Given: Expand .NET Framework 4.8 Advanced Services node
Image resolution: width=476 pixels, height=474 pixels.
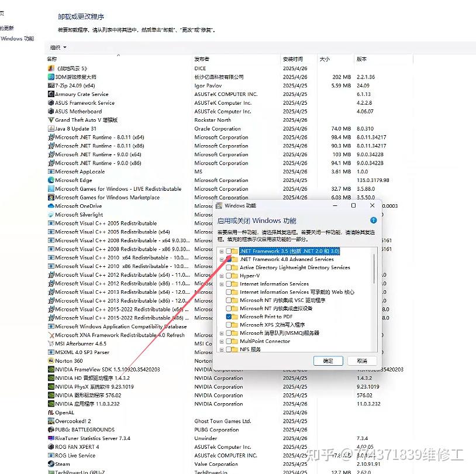Looking at the screenshot, I should click(x=222, y=259).
